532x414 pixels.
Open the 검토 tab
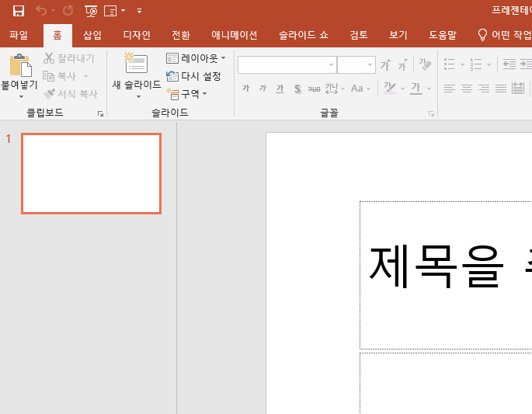point(359,35)
